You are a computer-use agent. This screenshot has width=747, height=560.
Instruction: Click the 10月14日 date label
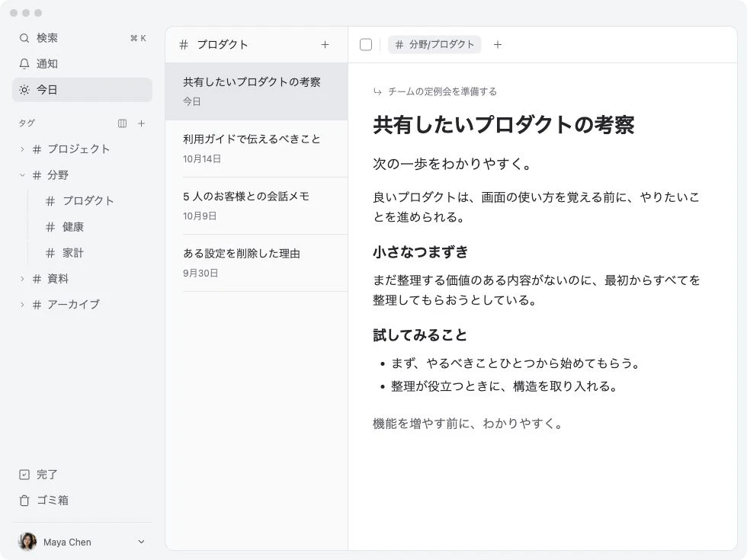pyautogui.click(x=202, y=159)
